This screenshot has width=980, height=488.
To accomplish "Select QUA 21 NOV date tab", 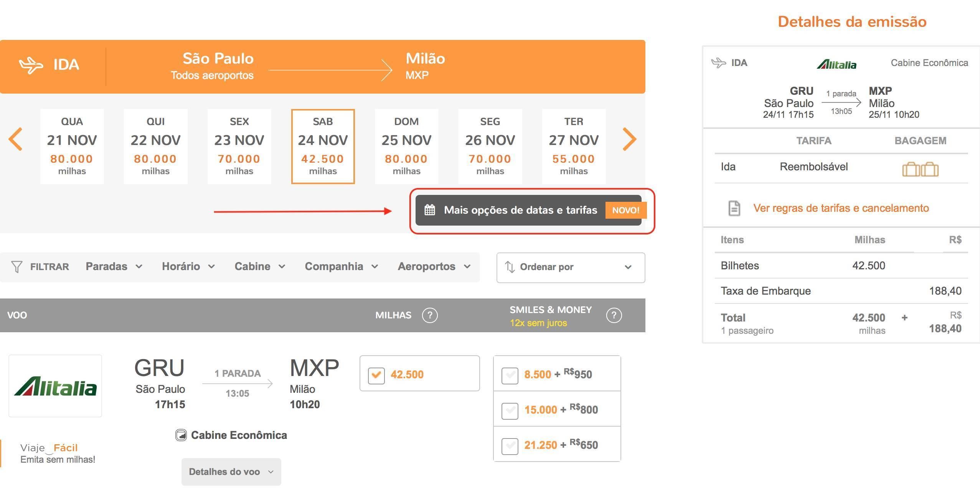I will coord(72,146).
